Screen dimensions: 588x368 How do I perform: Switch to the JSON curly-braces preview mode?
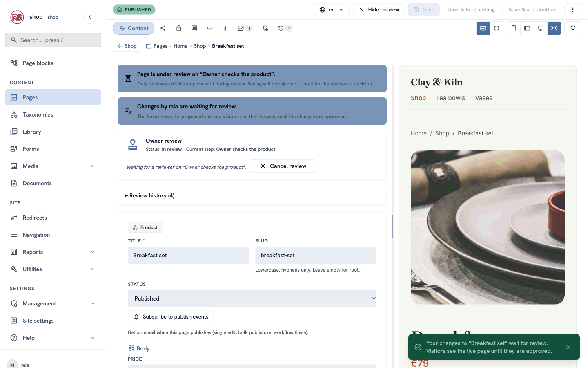497,28
